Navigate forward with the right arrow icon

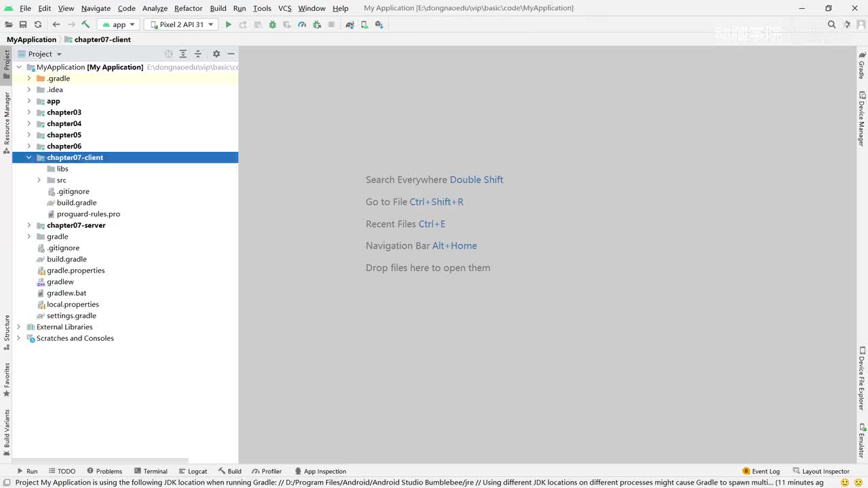coord(71,24)
